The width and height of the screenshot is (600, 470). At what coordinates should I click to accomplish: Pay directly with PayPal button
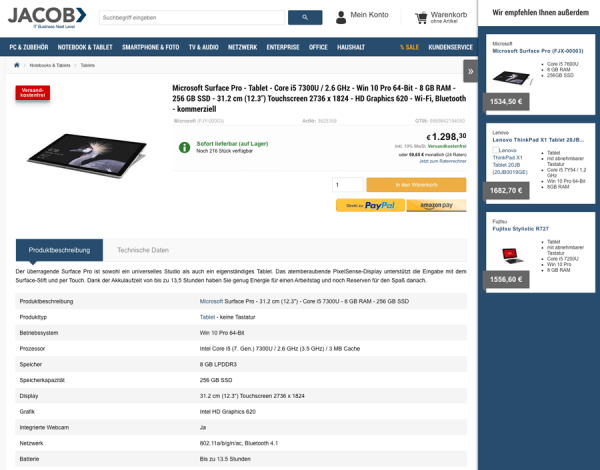pyautogui.click(x=370, y=206)
